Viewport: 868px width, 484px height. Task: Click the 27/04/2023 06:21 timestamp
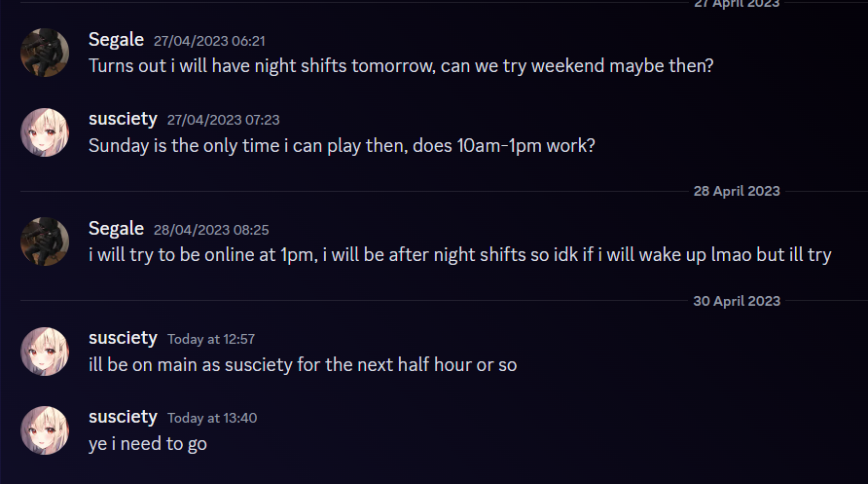click(x=209, y=41)
